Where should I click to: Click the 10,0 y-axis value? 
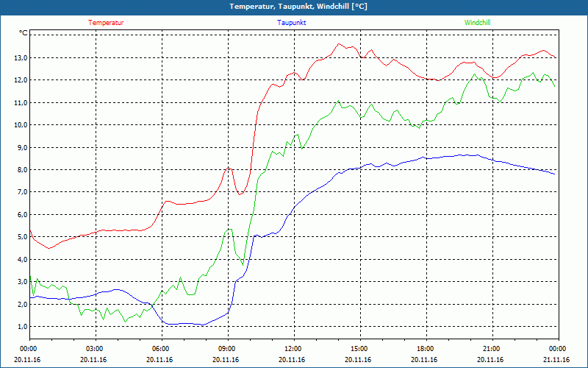[x=21, y=125]
